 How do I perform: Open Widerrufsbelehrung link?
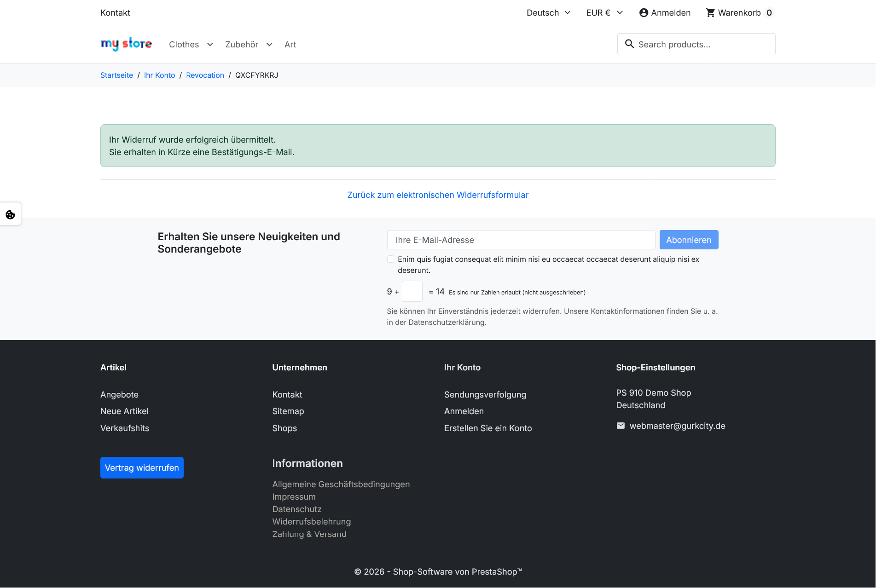point(311,522)
